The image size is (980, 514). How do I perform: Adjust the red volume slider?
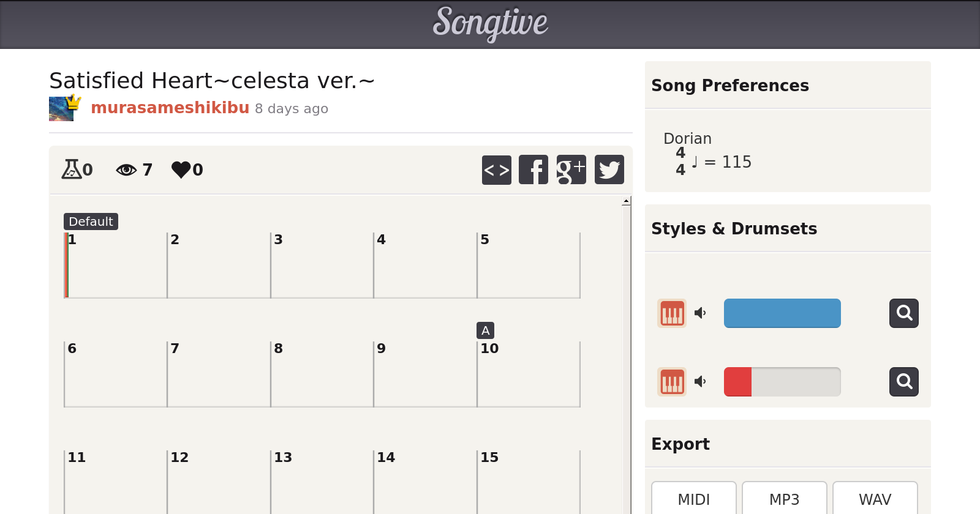(782, 382)
